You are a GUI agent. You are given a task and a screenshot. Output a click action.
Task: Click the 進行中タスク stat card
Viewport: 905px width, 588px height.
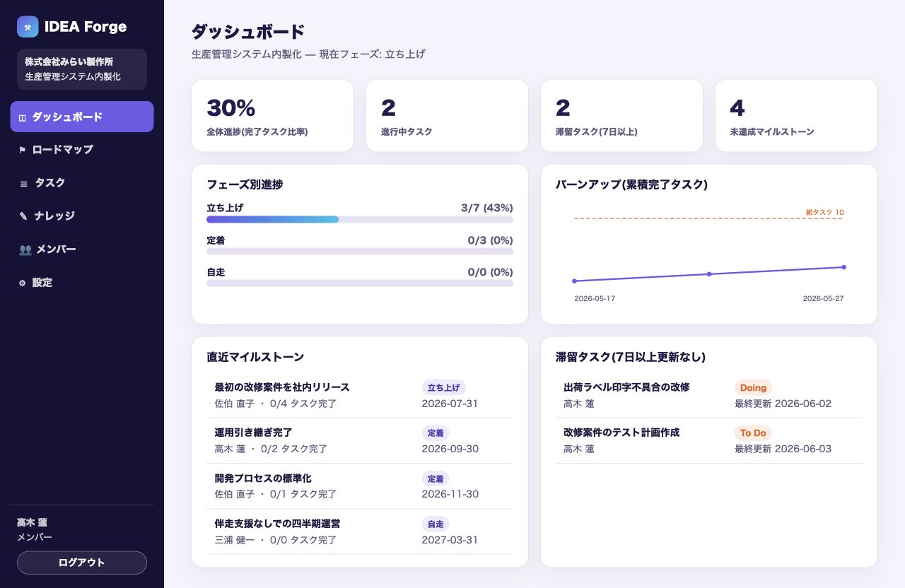[x=447, y=115]
